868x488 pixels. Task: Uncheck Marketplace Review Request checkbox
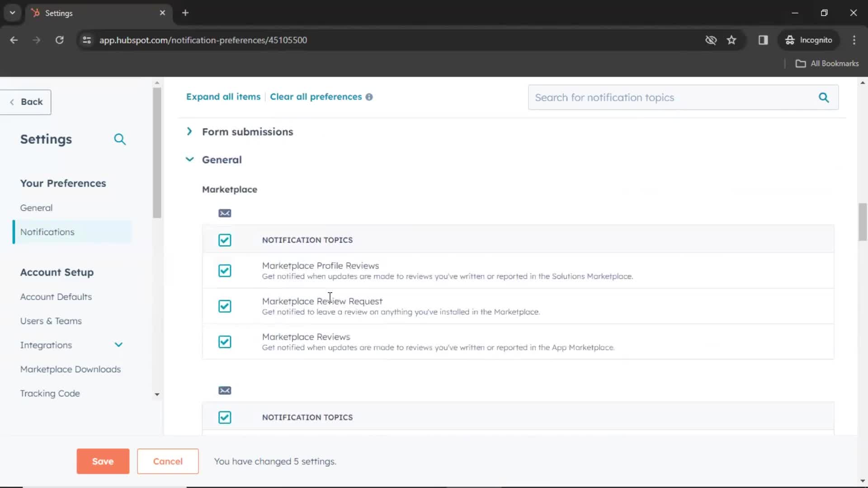tap(225, 306)
